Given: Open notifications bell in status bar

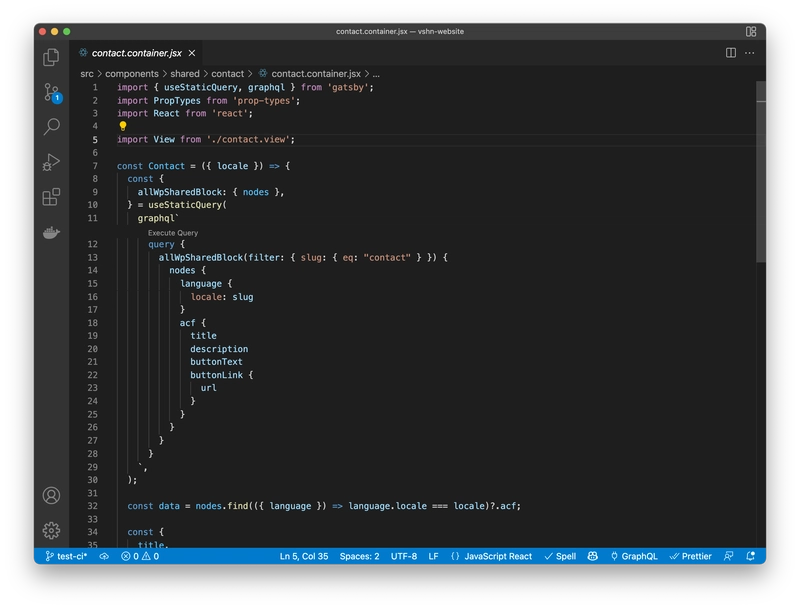Looking at the screenshot, I should [751, 556].
